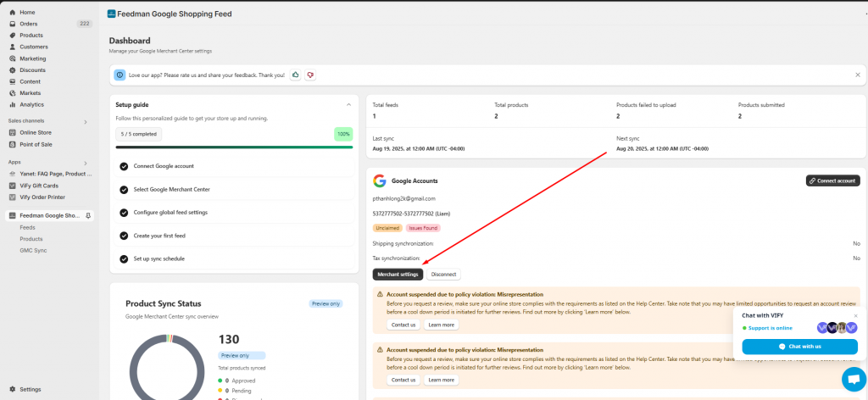
Task: Dismiss the rate our app banner
Action: pyautogui.click(x=858, y=75)
